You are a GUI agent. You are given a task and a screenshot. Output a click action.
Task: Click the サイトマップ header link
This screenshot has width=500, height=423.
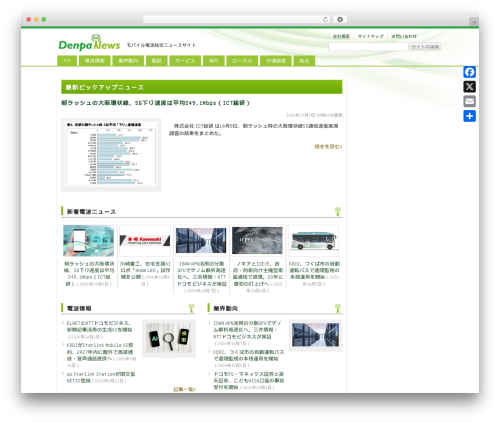(371, 36)
